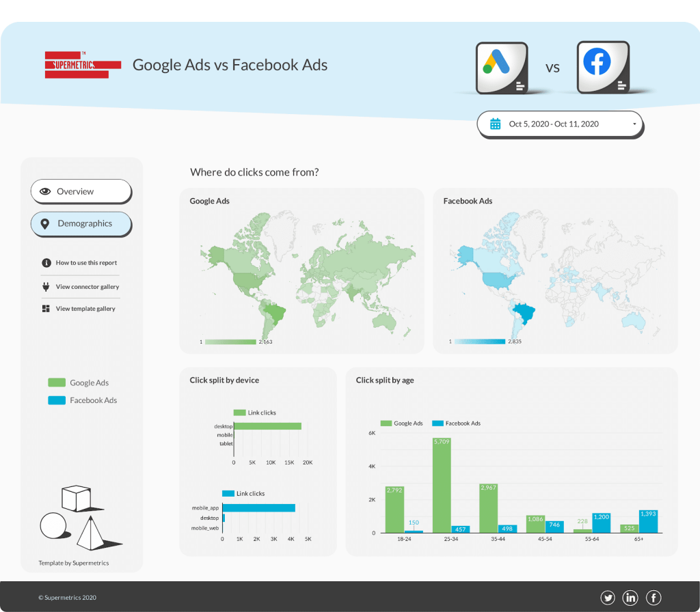
Task: Click the 1,200 Facebook bar for 55-64
Action: tap(602, 523)
